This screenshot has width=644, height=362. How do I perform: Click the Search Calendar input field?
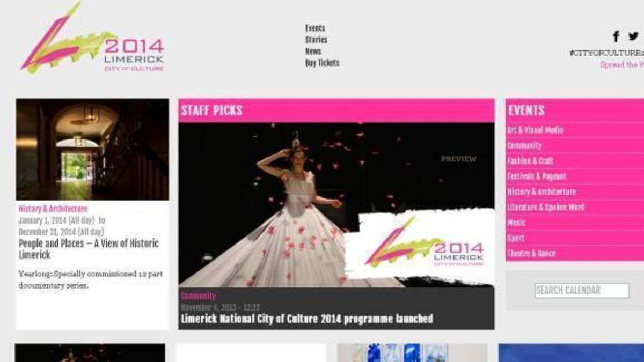coord(582,291)
